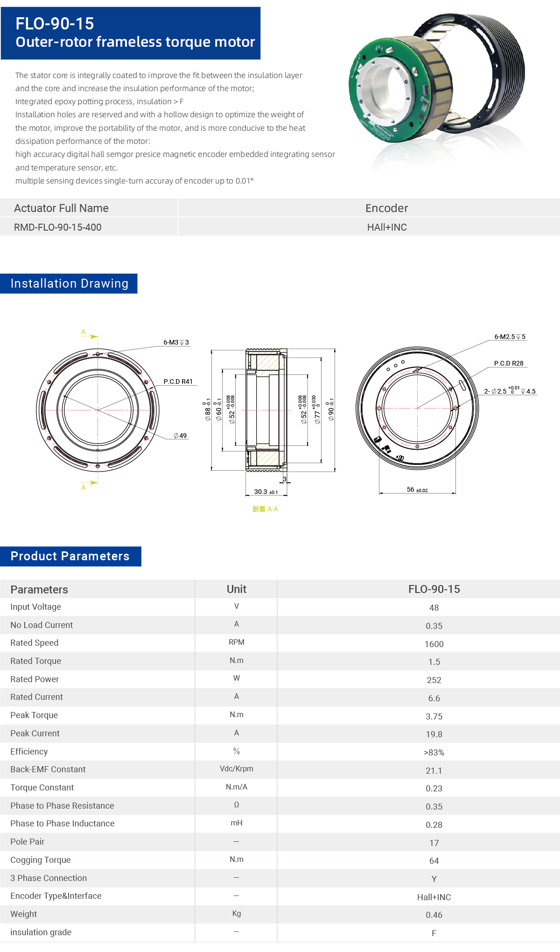This screenshot has height=952, width=560.
Task: Click the FLO-90-15 title banner
Action: coord(131,33)
